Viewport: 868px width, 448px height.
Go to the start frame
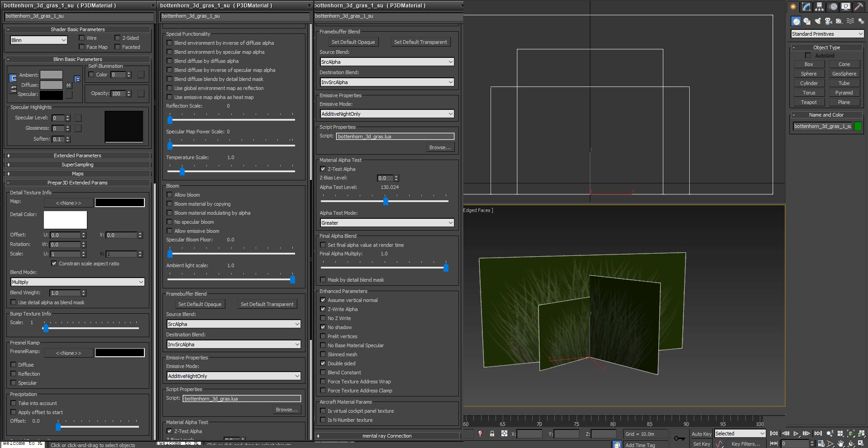point(774,434)
